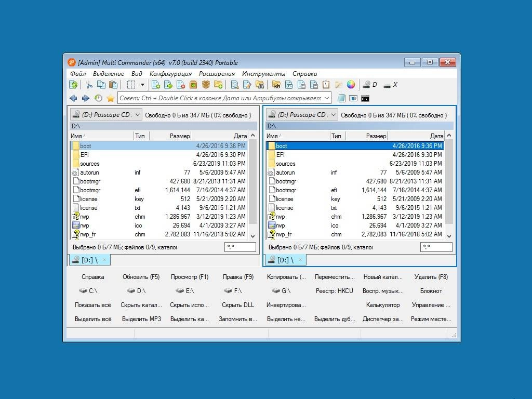Viewport: 532px width, 399px height.
Task: Click the edit file pencil icon
Action: pos(247,85)
